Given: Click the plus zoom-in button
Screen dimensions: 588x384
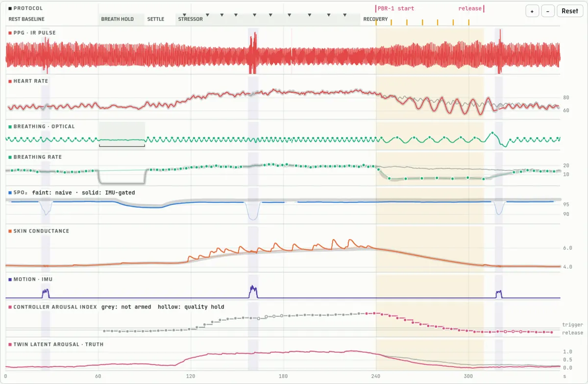Looking at the screenshot, I should point(532,11).
